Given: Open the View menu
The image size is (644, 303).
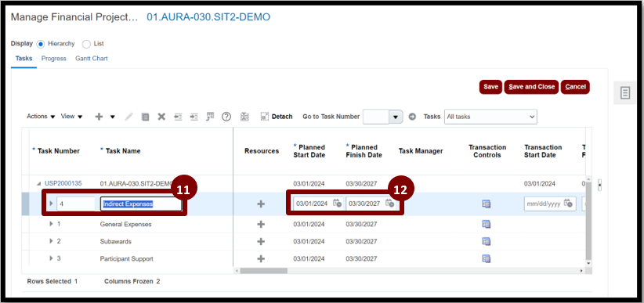Looking at the screenshot, I should click(71, 117).
